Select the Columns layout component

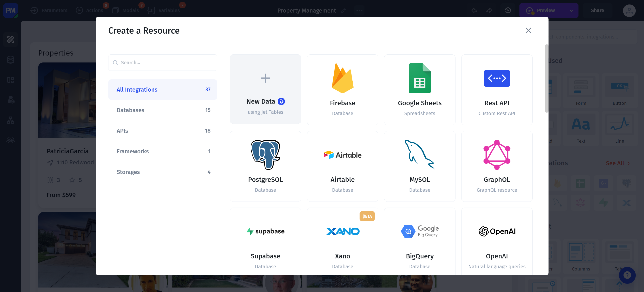(x=581, y=256)
